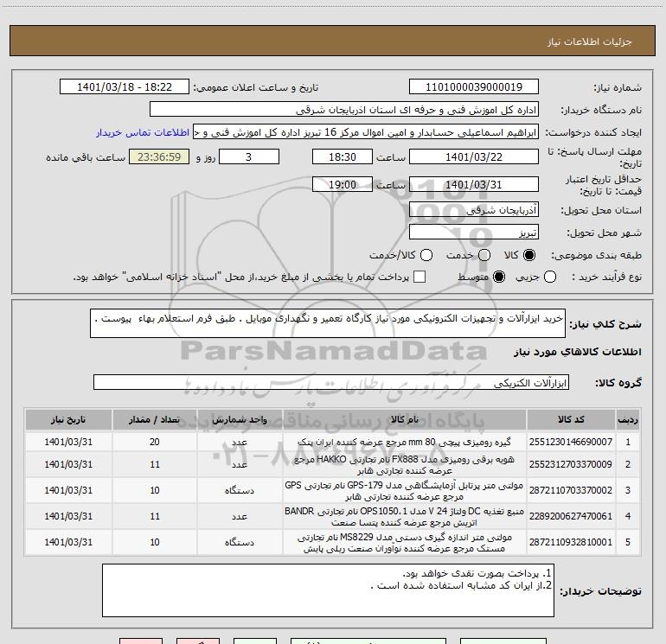666x644 pixels.
Task: Click the need date 1401/03/31 in row 1
Action: (x=68, y=442)
